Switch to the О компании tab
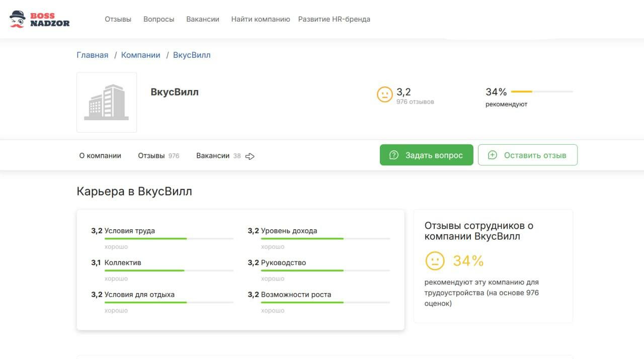 click(x=100, y=156)
